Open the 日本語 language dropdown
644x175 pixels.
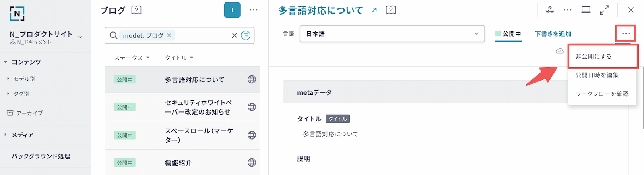point(392,34)
